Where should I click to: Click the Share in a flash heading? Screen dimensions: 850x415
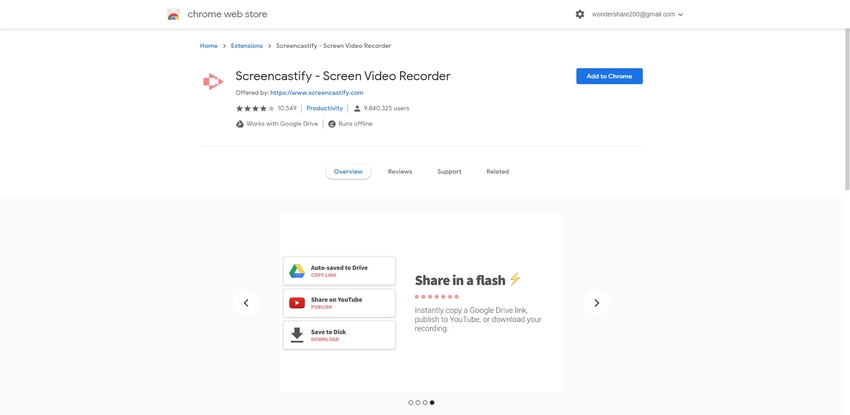[x=460, y=280]
